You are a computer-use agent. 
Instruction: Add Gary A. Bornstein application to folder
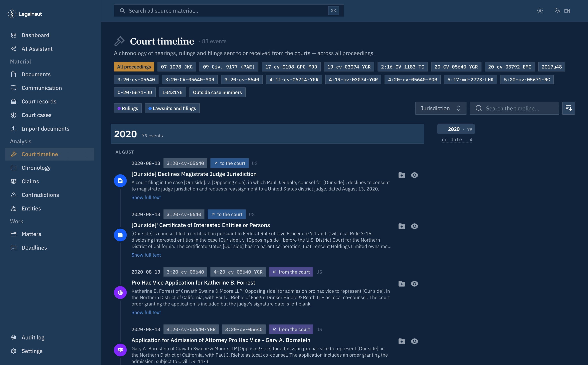[402, 341]
